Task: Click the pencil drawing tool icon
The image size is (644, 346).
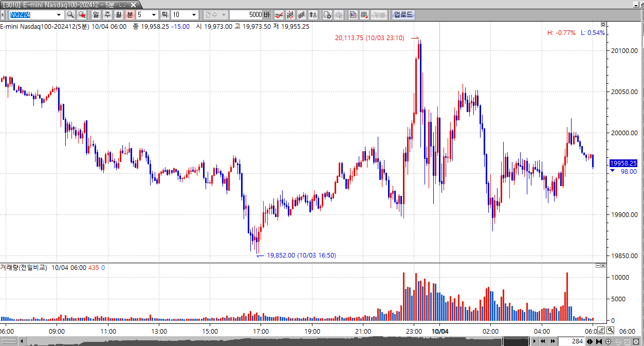Action: (x=601, y=331)
